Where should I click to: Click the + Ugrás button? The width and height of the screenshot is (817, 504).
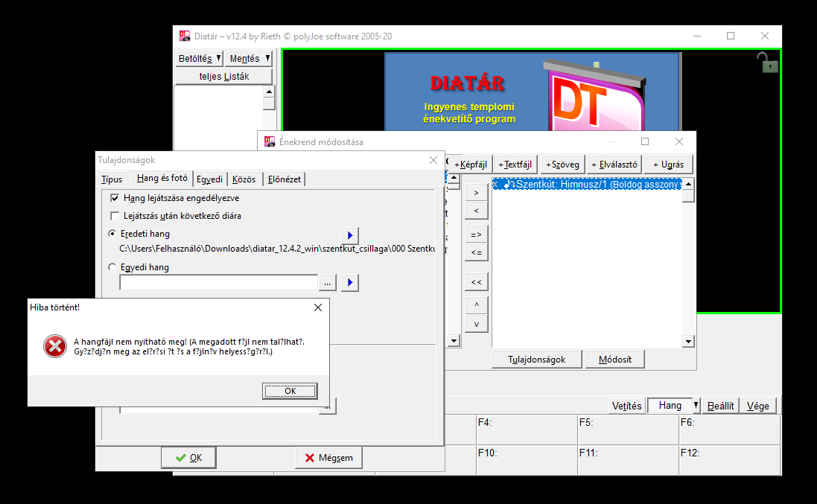669,165
